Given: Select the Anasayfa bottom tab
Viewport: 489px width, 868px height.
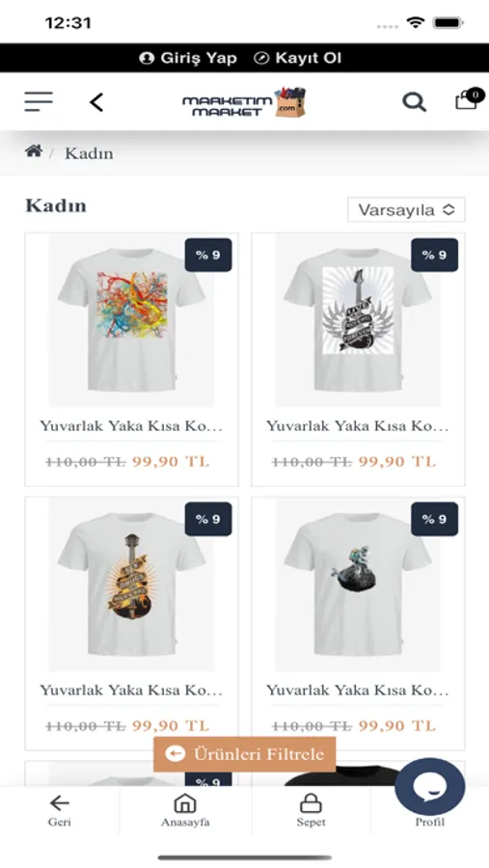Looking at the screenshot, I should pos(185,810).
